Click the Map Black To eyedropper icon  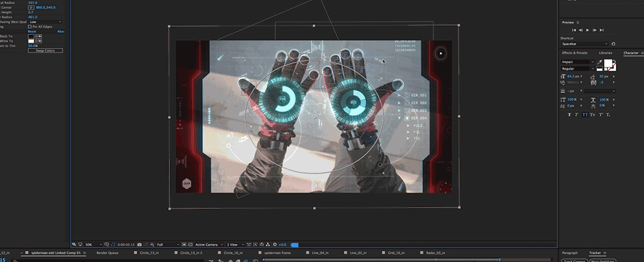tap(39, 36)
